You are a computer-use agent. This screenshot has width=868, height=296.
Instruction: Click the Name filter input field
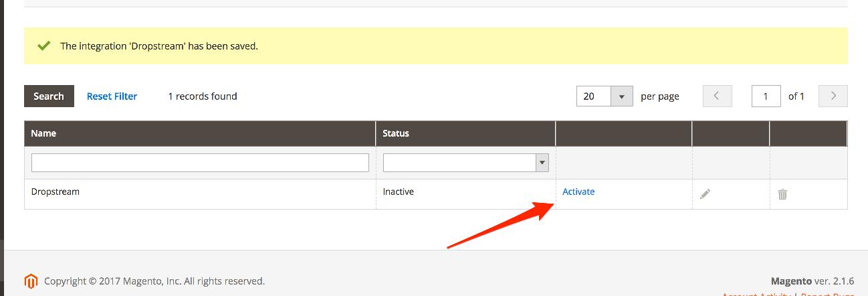pyautogui.click(x=200, y=163)
